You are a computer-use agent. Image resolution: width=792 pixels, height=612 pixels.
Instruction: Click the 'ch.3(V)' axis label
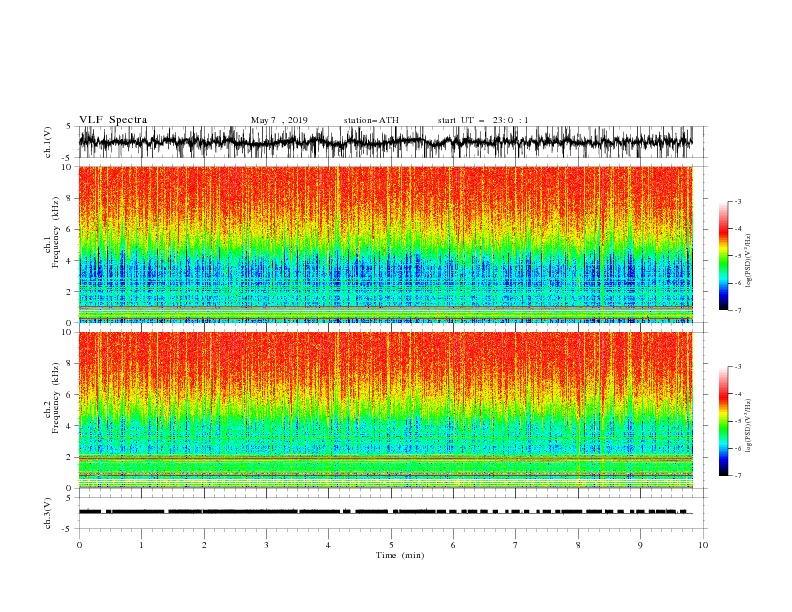48,513
